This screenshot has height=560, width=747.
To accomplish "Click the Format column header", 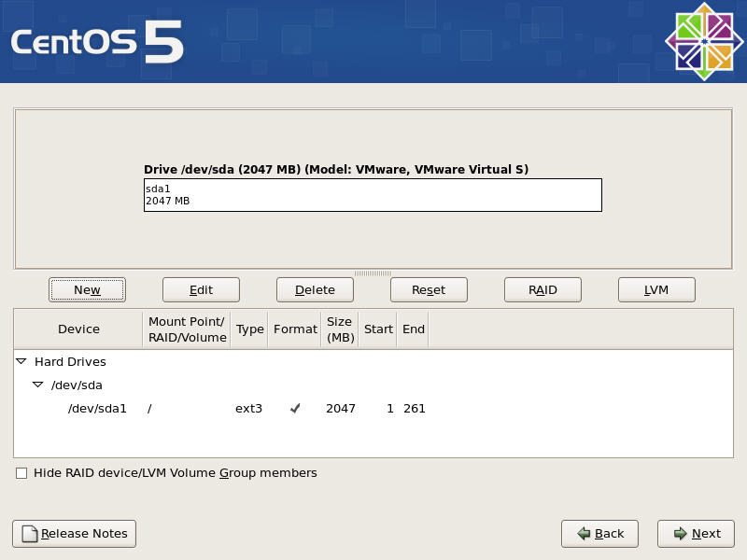I will coord(295,329).
